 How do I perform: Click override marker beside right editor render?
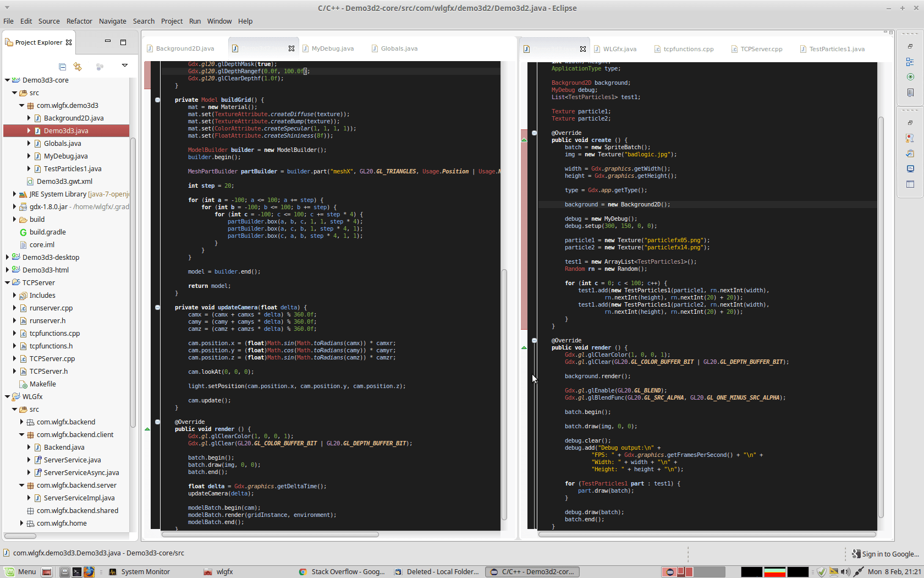(x=524, y=347)
